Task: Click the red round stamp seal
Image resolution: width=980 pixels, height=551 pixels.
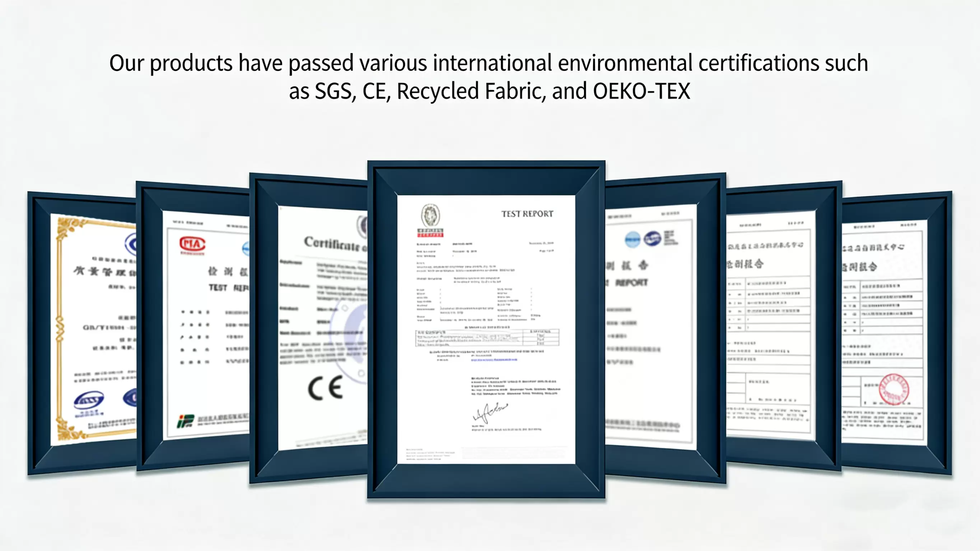Action: pos(893,389)
